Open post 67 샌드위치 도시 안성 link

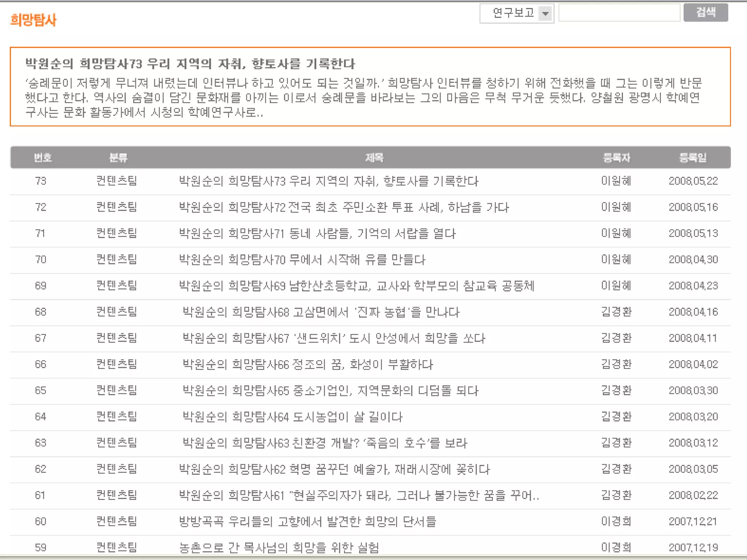334,339
